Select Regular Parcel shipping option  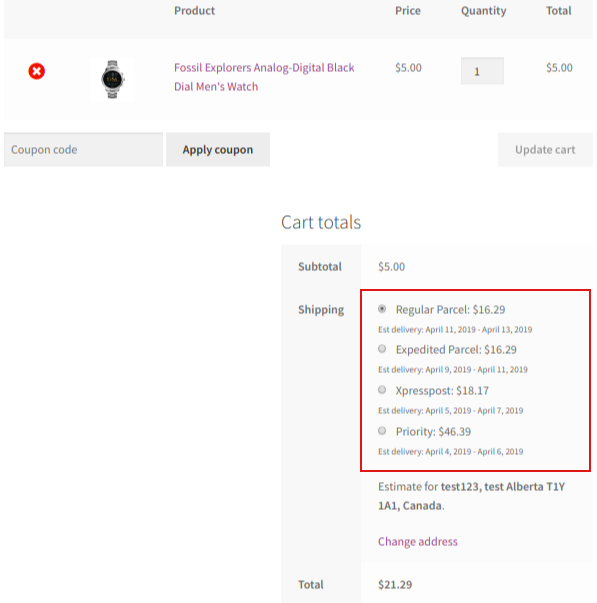[382, 309]
